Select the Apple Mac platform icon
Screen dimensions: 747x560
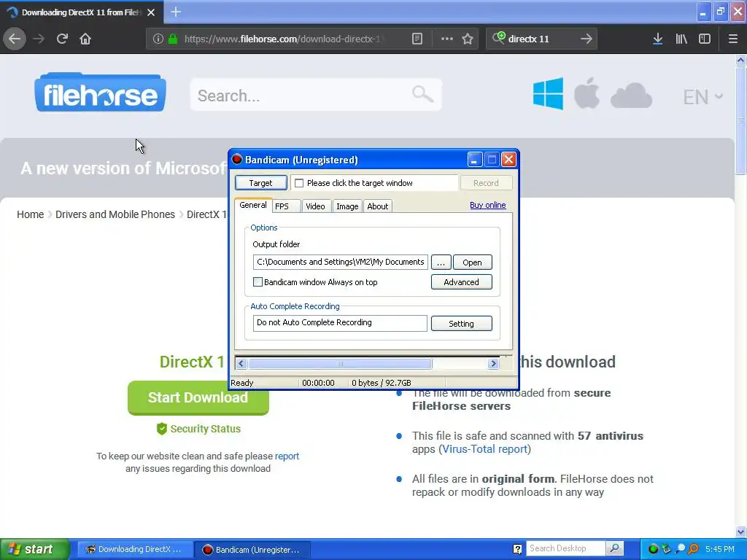(587, 93)
